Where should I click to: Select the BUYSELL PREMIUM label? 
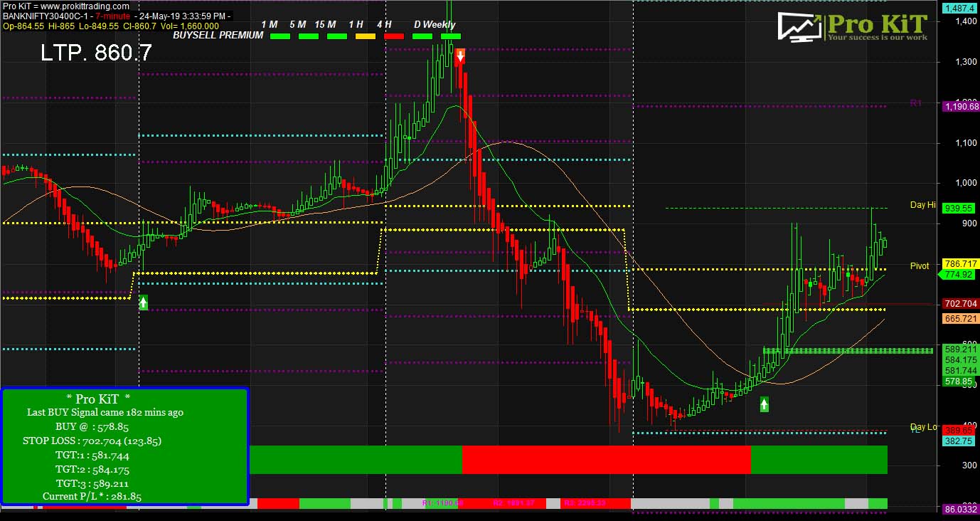point(217,34)
